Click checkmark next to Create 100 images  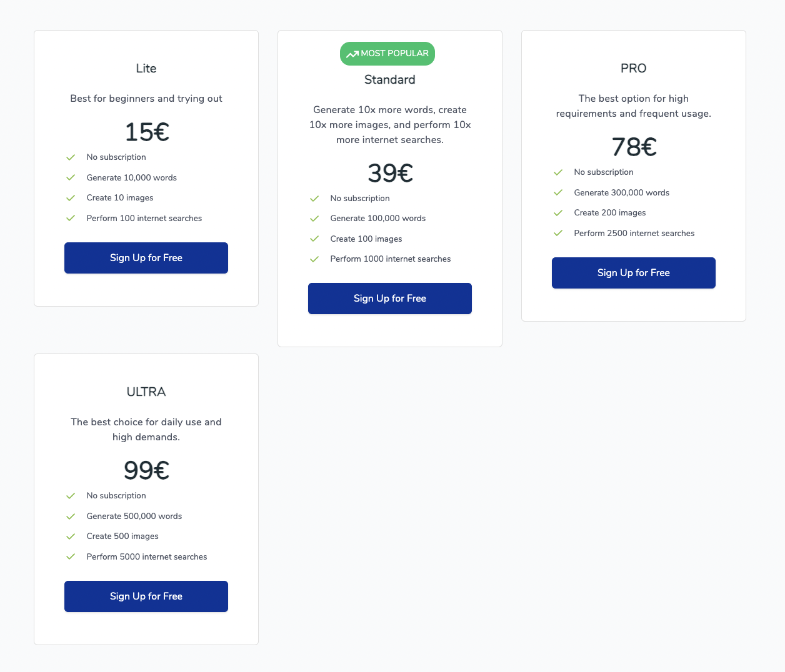point(314,239)
